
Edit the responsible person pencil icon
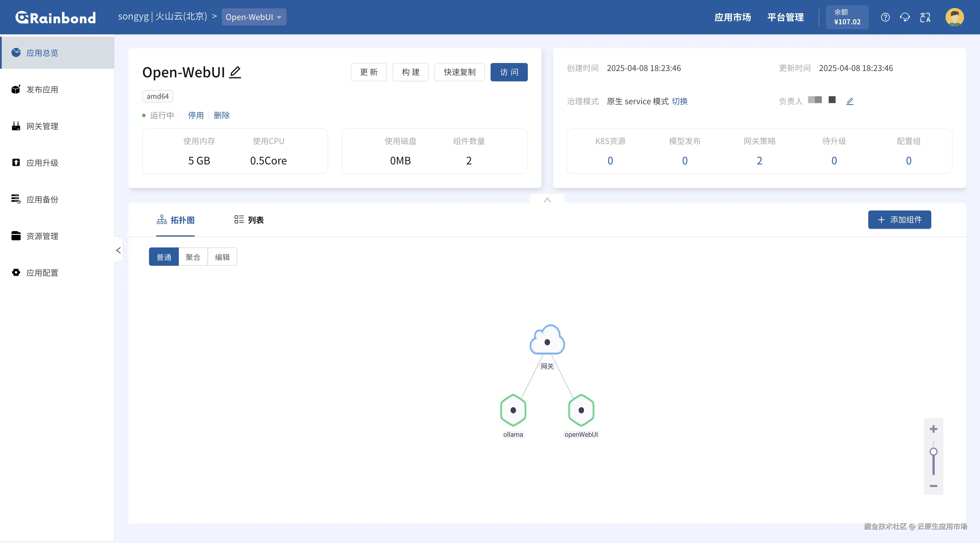pyautogui.click(x=850, y=101)
